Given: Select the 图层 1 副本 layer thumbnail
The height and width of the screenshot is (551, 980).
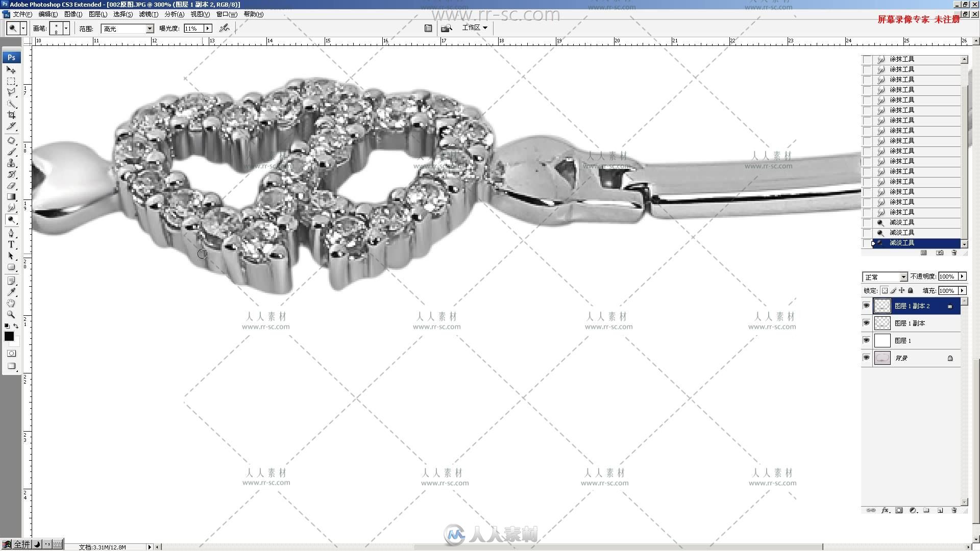Looking at the screenshot, I should [882, 323].
